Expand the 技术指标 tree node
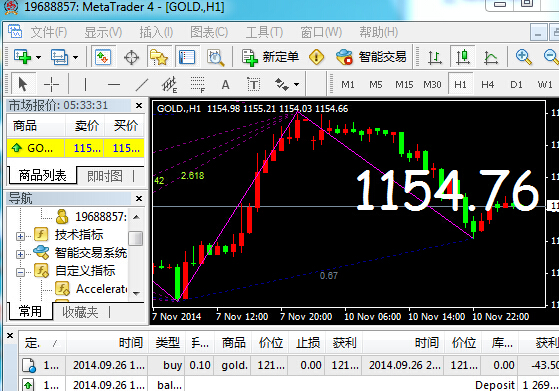559x391 pixels. [x=20, y=236]
